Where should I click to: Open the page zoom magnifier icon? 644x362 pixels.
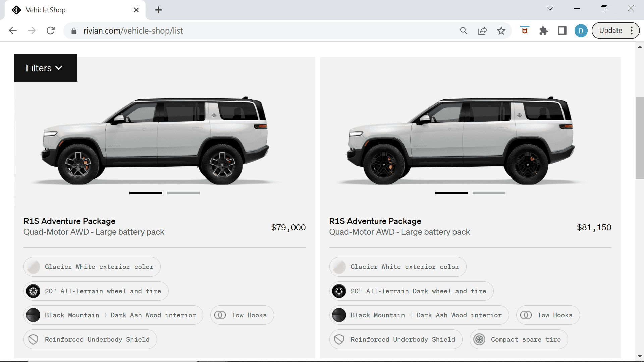464,31
